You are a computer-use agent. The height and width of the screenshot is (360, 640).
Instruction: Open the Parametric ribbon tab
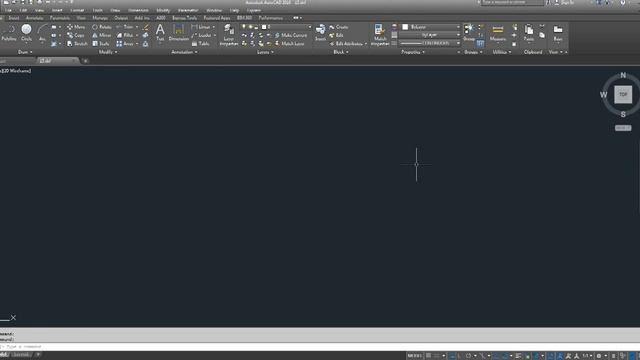(60, 18)
